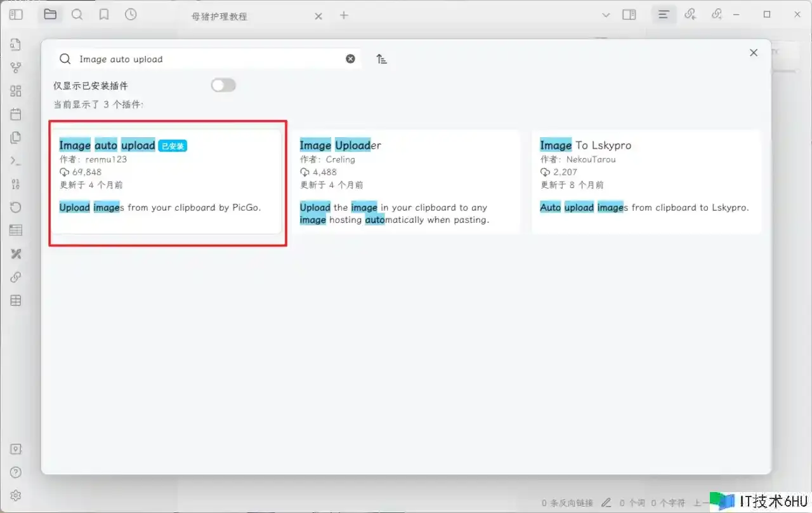812x513 pixels.
Task: Click the pencil edit mode status icon
Action: click(606, 502)
